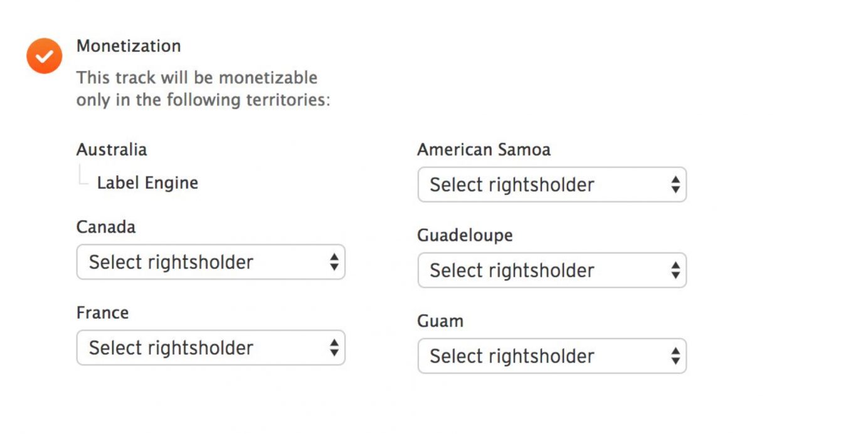This screenshot has height=434, width=868.
Task: Click the Australia territory label
Action: [112, 149]
